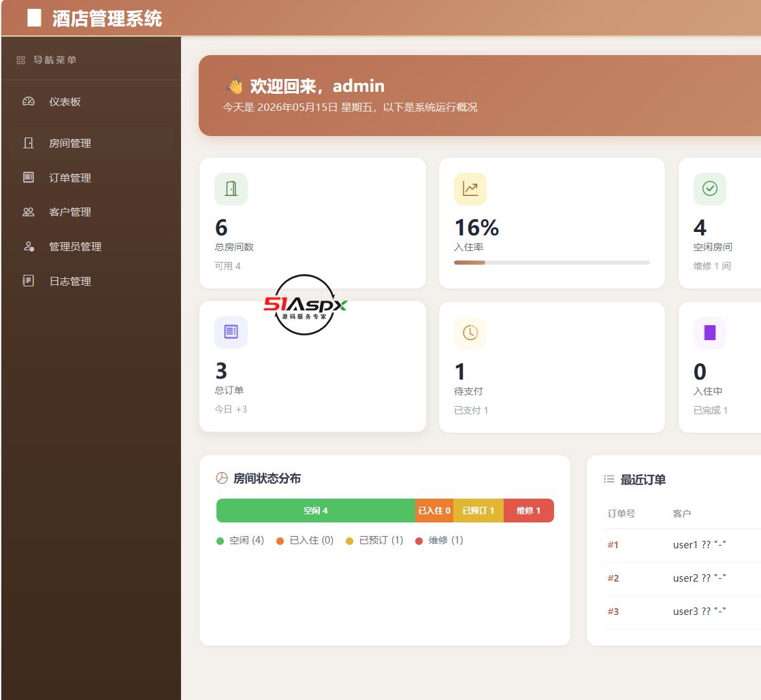Click the purple list icon on total orders card
Screen dimensions: 761x700
point(231,332)
